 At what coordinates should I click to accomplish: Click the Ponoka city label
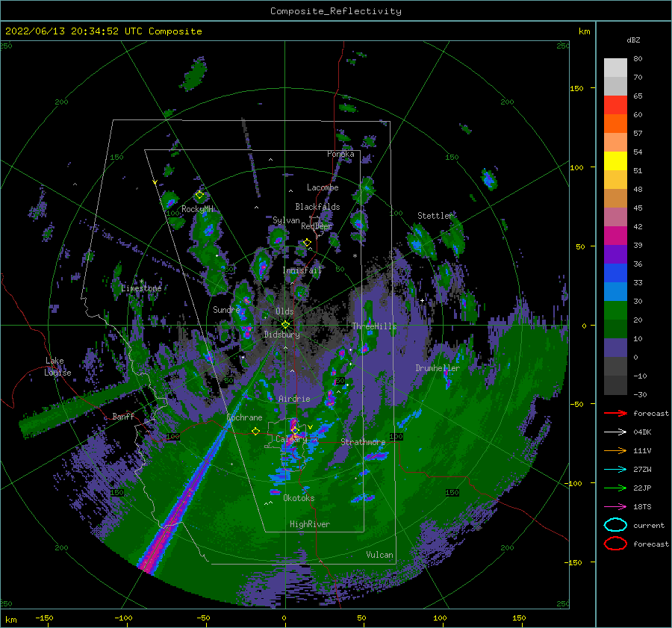coord(340,154)
